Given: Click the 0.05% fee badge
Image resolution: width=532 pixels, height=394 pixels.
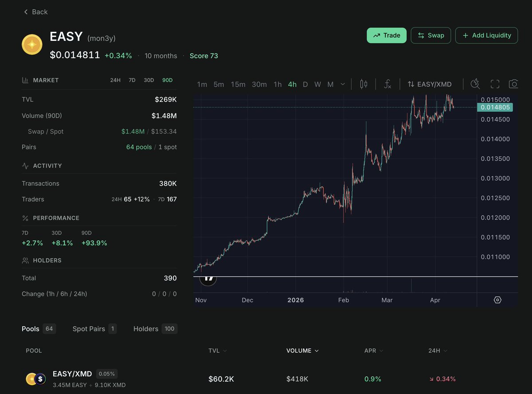Looking at the screenshot, I should [x=107, y=374].
